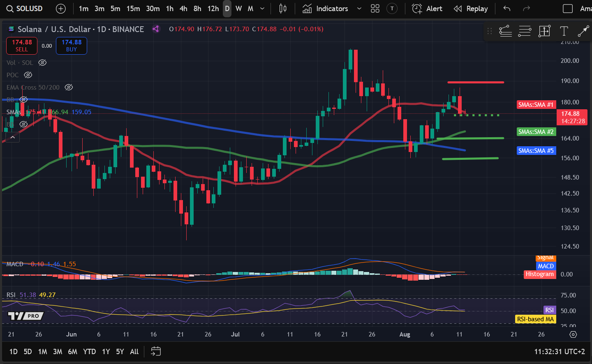Screen dimensions: 592x364
Task: Expand the timeframe interval dropdown
Action: coord(262,9)
